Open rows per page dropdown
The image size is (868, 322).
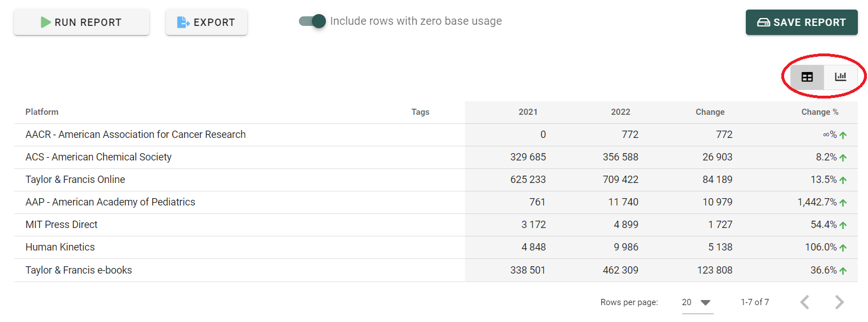(x=697, y=302)
